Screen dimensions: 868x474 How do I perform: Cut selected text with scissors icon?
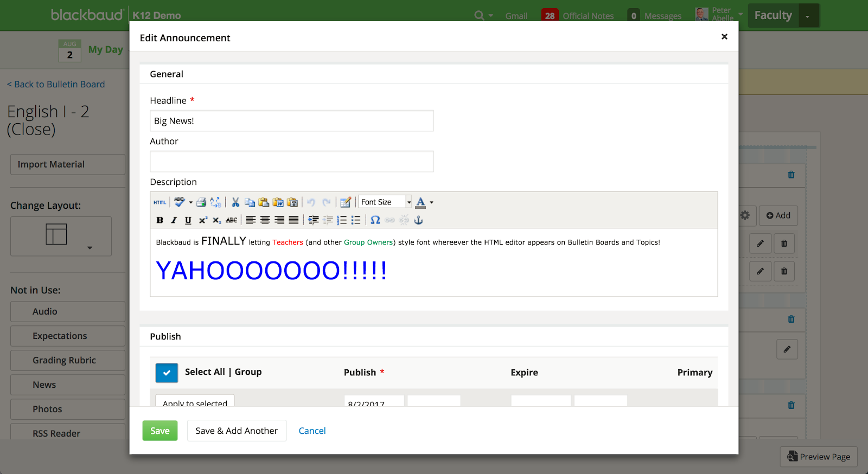(x=235, y=202)
